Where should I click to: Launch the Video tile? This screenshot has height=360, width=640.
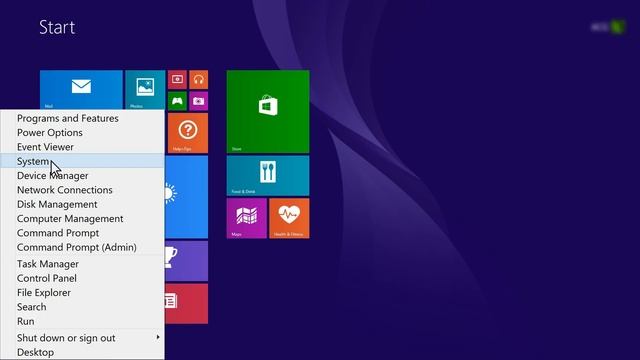pyautogui.click(x=177, y=79)
